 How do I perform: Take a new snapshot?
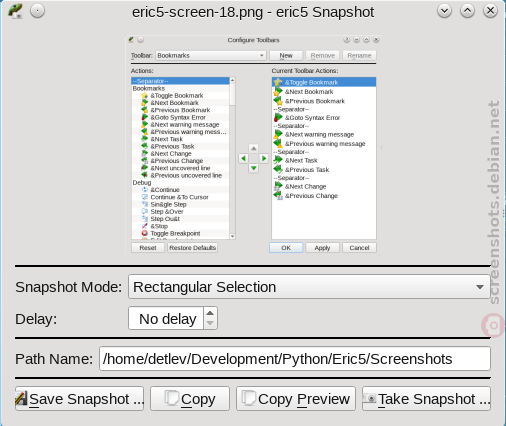[426, 399]
